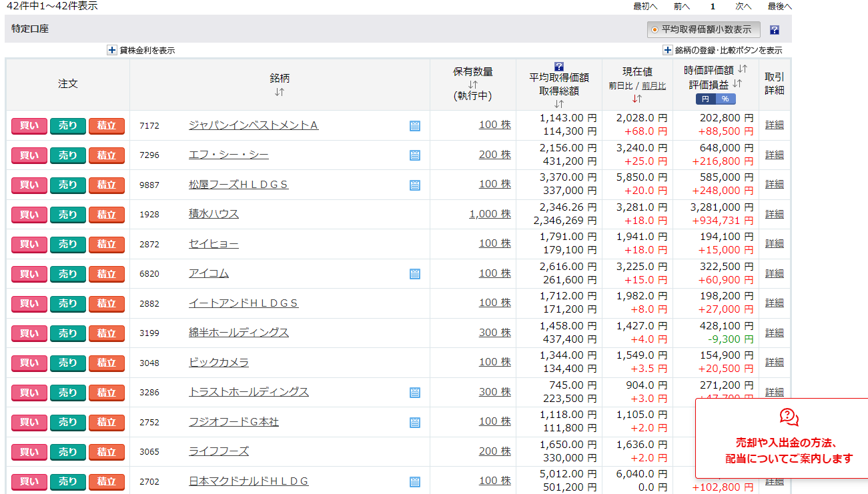The image size is (868, 494).
Task: Jump to 最後へ page link
Action: [x=779, y=6]
